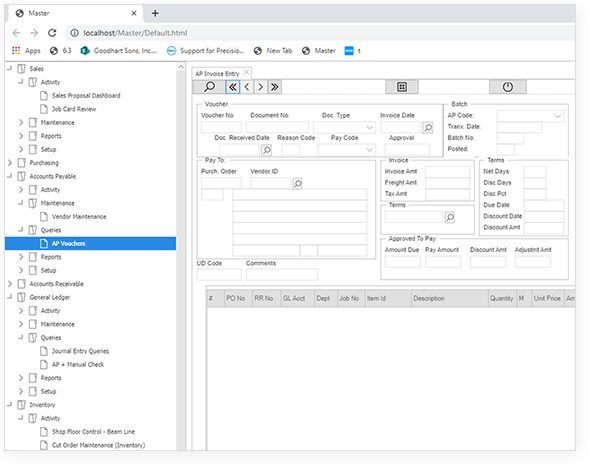Expand the Purchasing tree node

pyautogui.click(x=10, y=163)
